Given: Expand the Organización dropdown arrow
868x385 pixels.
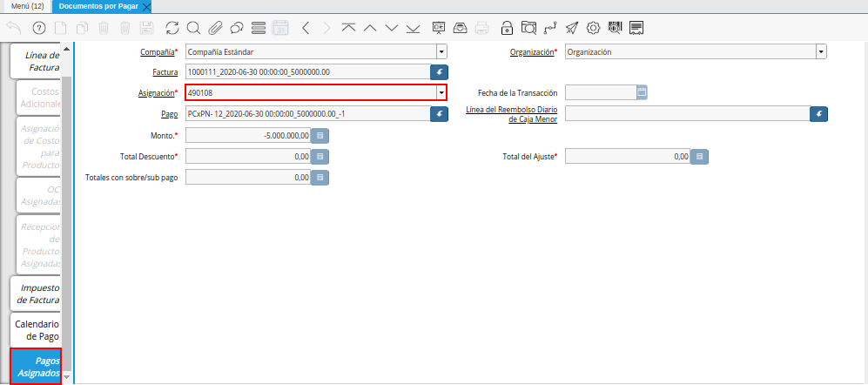Looking at the screenshot, I should pyautogui.click(x=821, y=52).
